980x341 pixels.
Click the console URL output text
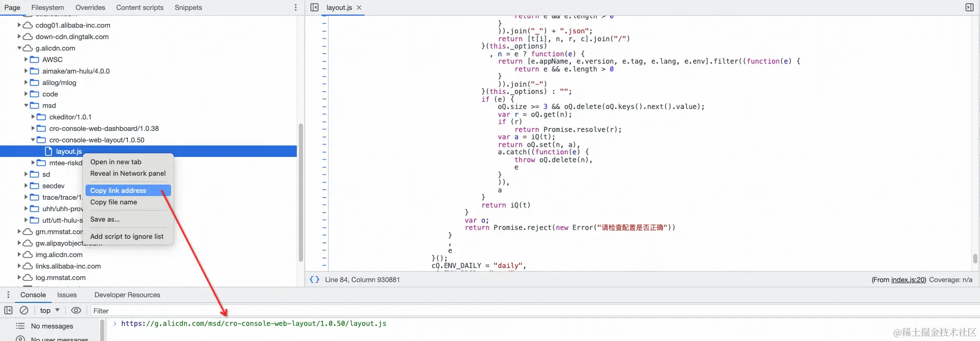pyautogui.click(x=253, y=323)
